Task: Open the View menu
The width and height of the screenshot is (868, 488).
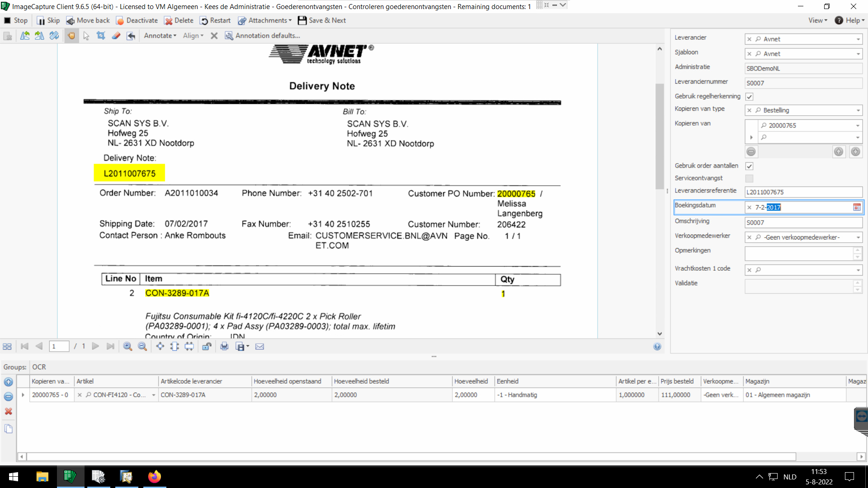Action: click(x=818, y=20)
